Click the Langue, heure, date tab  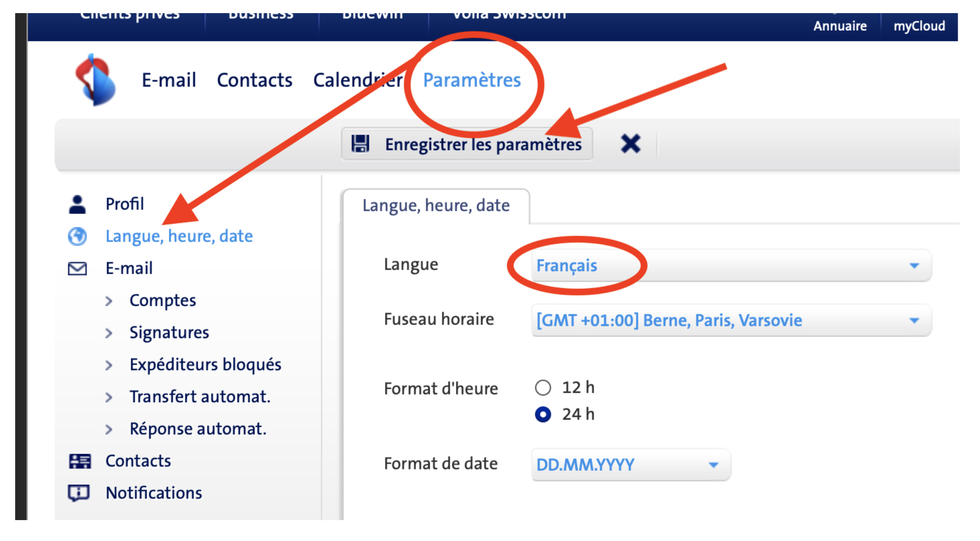pyautogui.click(x=436, y=206)
